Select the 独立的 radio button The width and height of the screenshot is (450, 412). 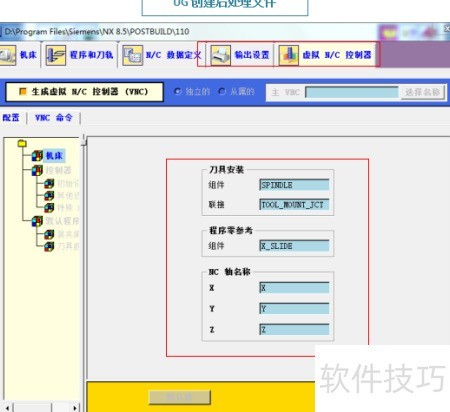178,91
